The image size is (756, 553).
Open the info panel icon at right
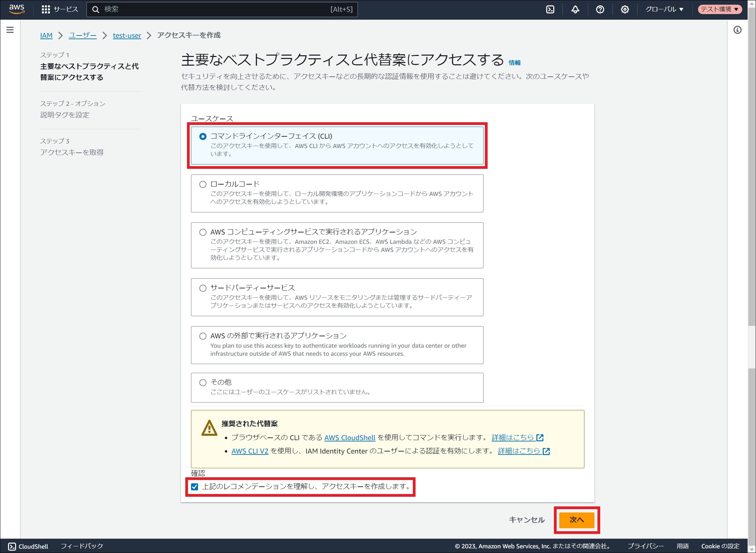[737, 30]
